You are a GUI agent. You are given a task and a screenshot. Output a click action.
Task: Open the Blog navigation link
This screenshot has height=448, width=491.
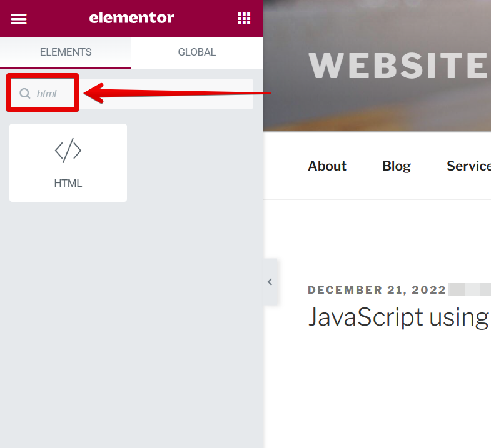pyautogui.click(x=397, y=166)
